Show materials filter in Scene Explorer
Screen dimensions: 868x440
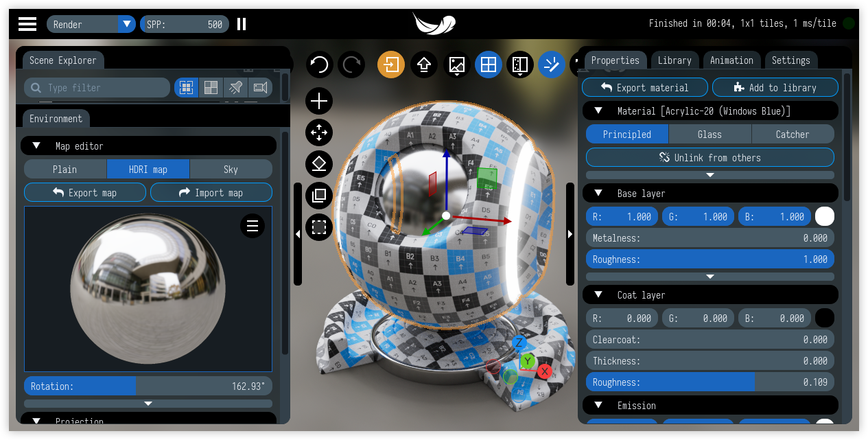211,88
